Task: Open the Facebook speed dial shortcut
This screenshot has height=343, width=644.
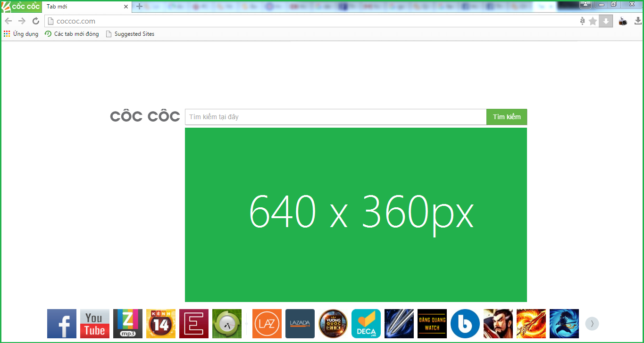Action: pyautogui.click(x=61, y=324)
